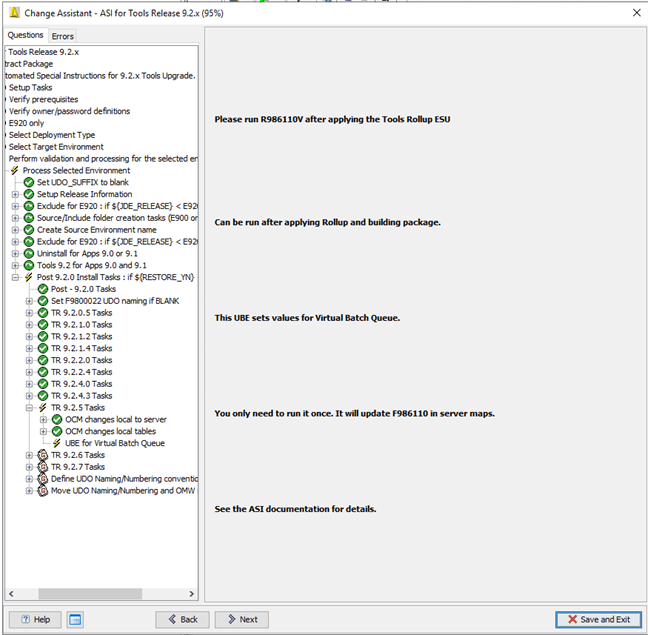Click pending status icon for TR 9.2.7 Tasks
This screenshot has width=648, height=635.
43,467
